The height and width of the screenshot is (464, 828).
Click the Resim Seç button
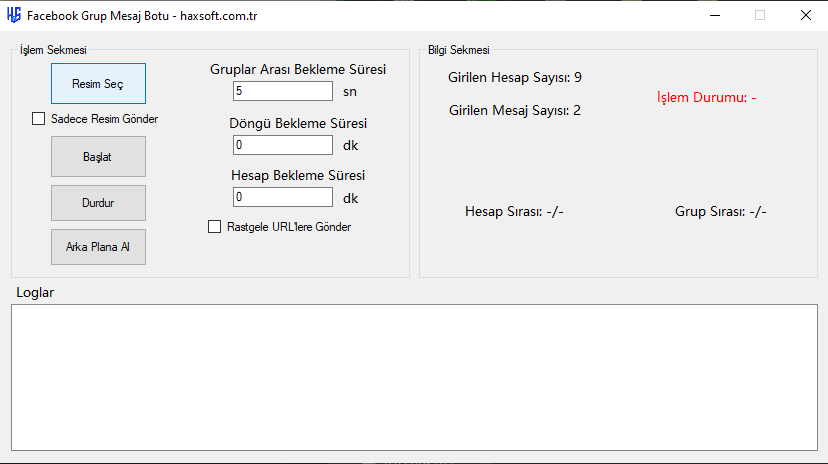98,84
